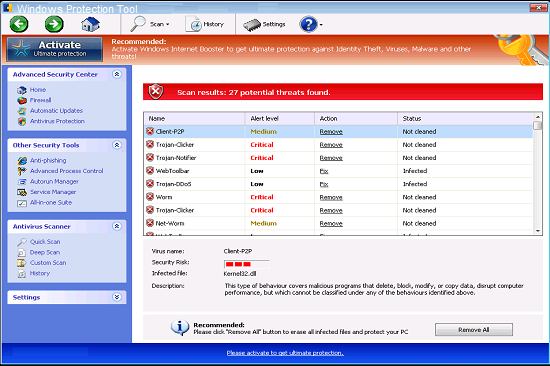This screenshot has height=366, width=550.
Task: Sort by the Name column header
Action: 194,119
